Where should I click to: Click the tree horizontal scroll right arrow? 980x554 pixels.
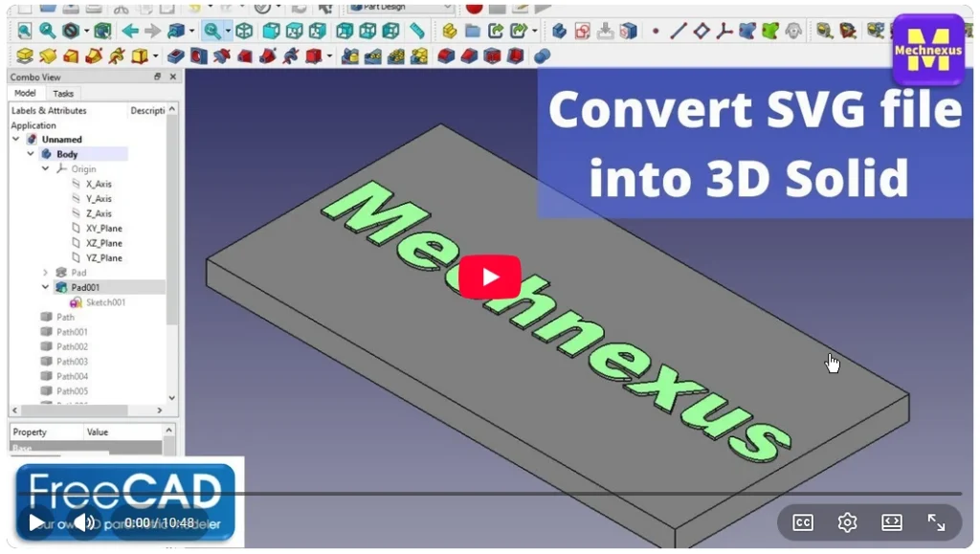tap(160, 410)
